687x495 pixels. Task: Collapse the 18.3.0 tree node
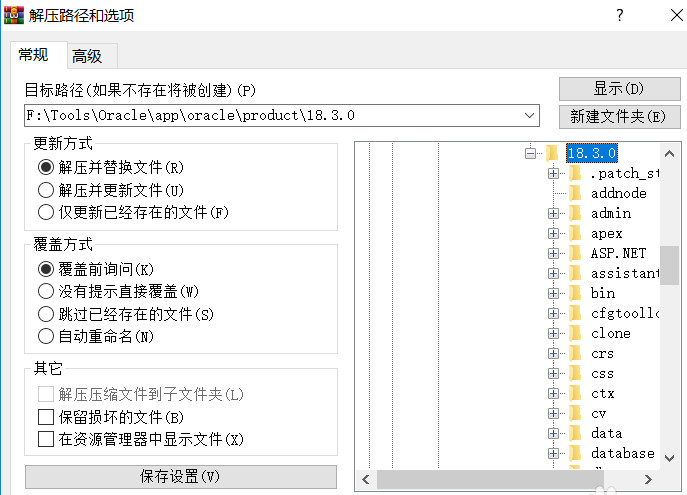pos(531,153)
